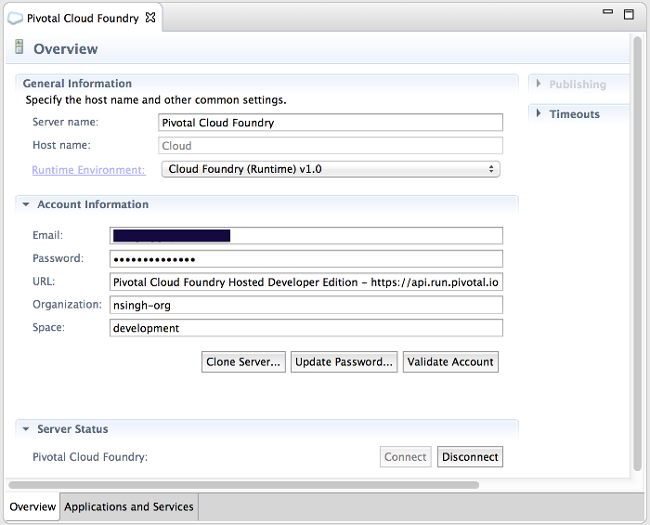Select the Overview bottom tab

point(32,507)
